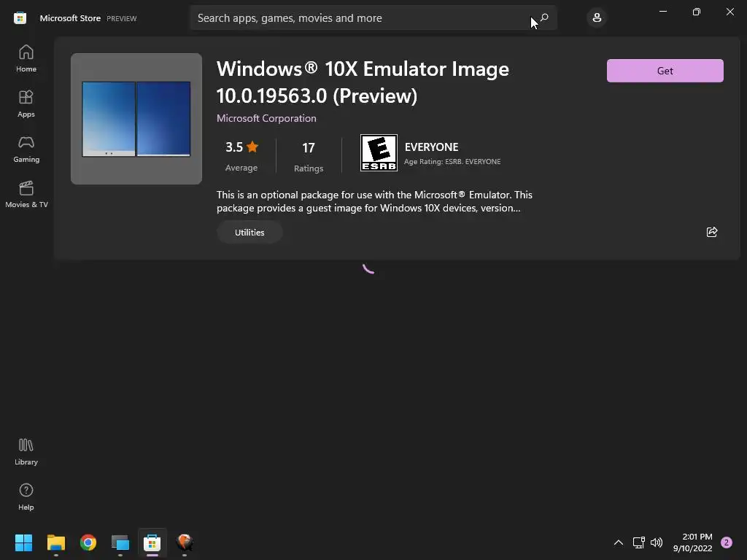747x560 pixels.
Task: Open the two-monitor app in taskbar
Action: pyautogui.click(x=120, y=542)
